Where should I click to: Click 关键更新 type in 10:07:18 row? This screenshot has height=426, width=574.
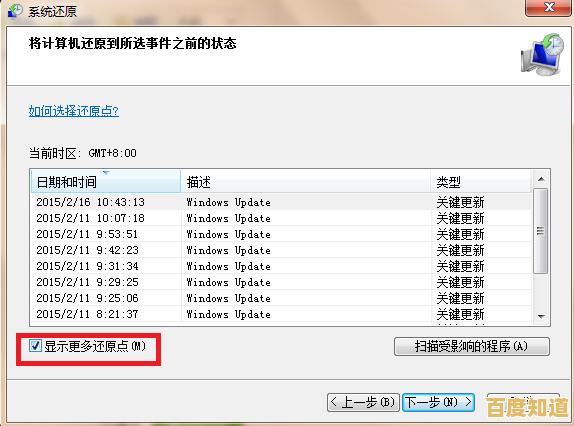pos(460,218)
